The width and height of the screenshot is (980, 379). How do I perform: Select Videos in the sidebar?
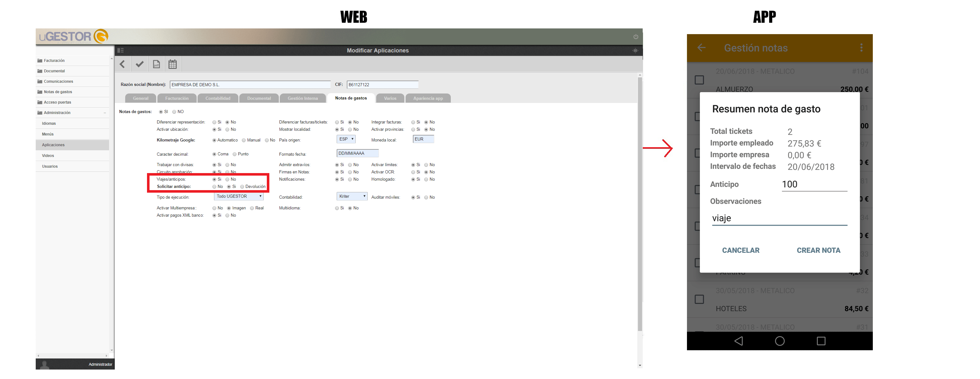coord(72,155)
